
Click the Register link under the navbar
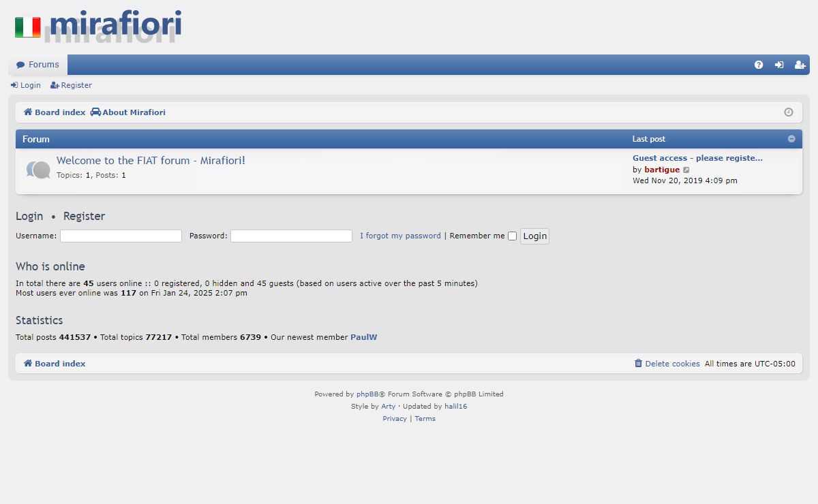point(71,85)
